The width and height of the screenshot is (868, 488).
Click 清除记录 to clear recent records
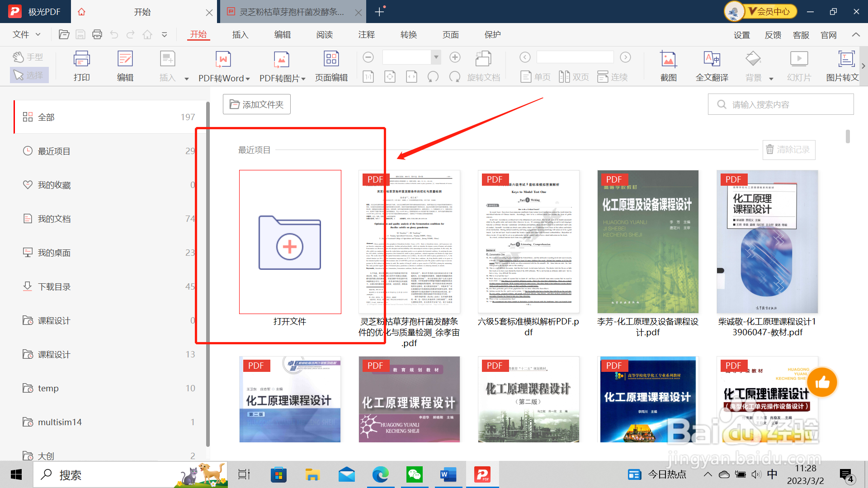pos(788,150)
